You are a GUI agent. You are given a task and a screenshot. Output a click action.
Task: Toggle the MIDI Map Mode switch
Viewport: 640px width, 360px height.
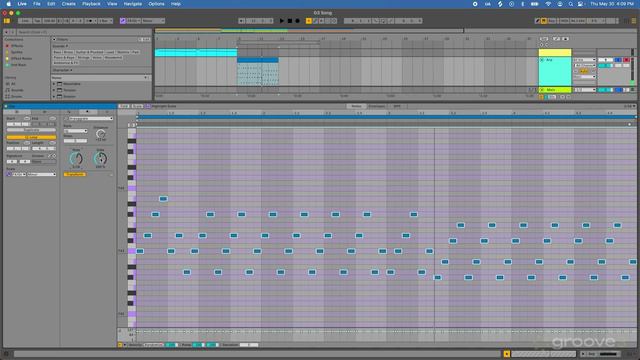tap(564, 21)
